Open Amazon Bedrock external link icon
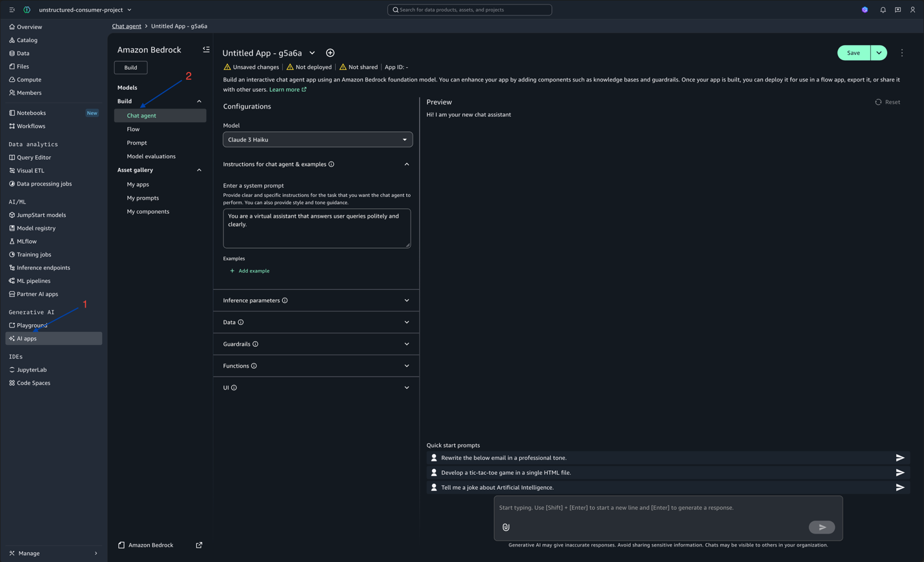 coord(199,545)
